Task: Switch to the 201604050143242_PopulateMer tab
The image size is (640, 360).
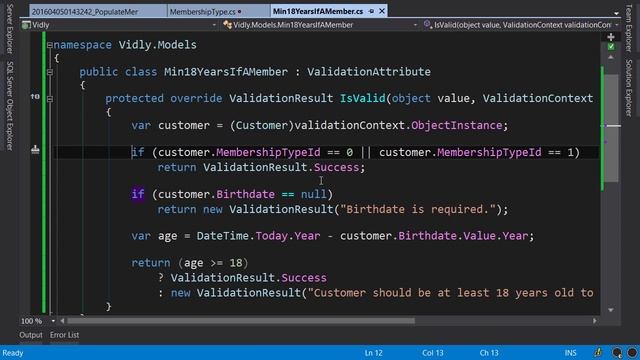Action: tap(98, 11)
